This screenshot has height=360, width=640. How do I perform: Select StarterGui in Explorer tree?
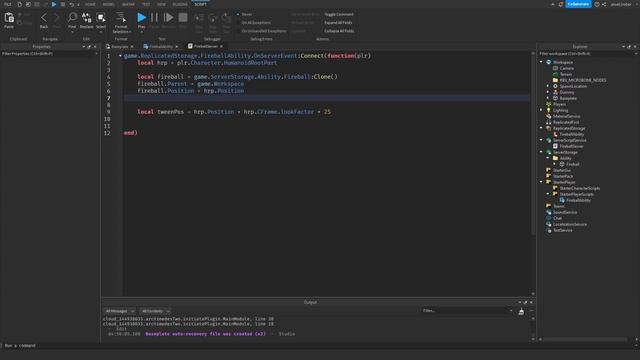click(562, 170)
